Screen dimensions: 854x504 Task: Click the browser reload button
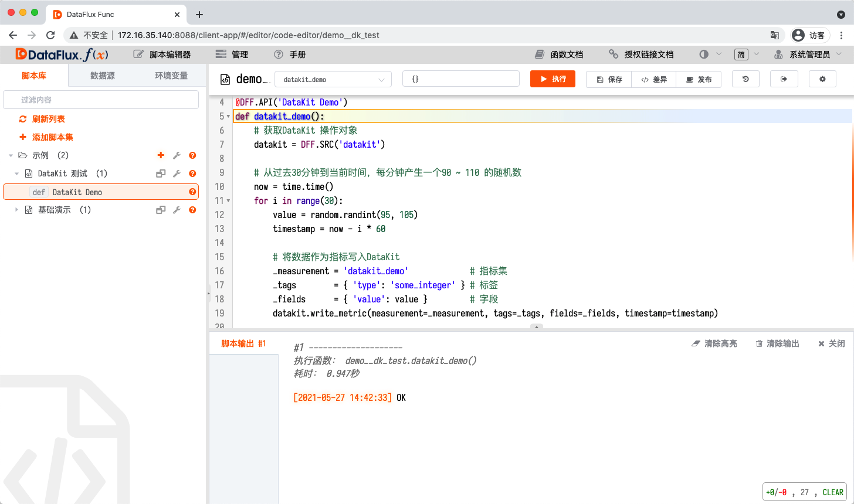(50, 35)
